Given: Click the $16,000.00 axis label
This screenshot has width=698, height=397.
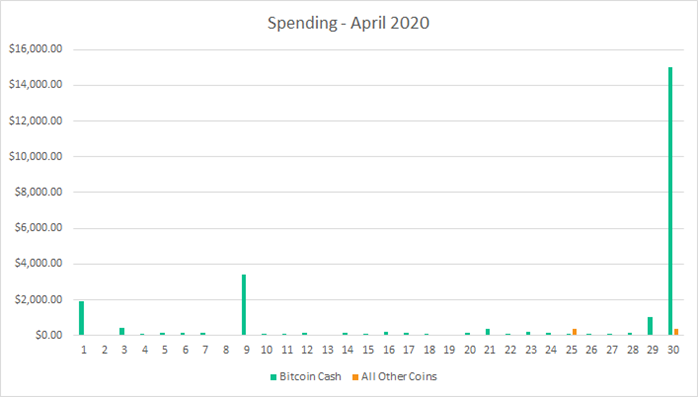Looking at the screenshot, I should coord(36,49).
